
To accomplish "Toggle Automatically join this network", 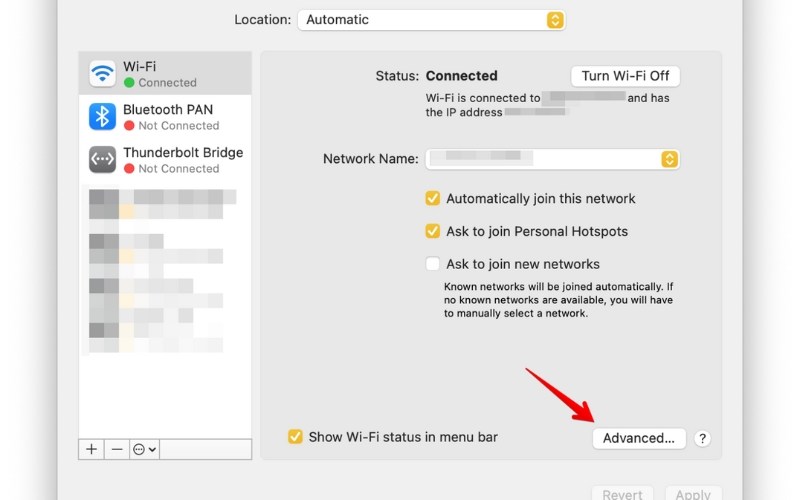I will (x=433, y=198).
